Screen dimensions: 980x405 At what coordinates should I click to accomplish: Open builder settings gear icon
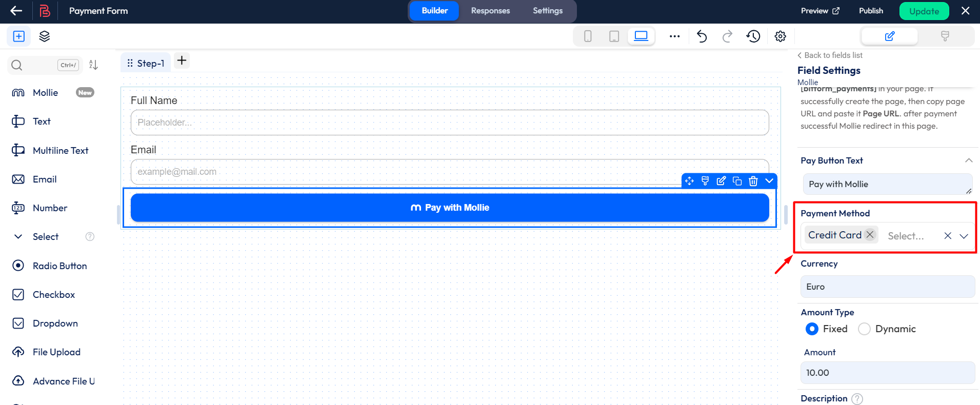coord(780,36)
